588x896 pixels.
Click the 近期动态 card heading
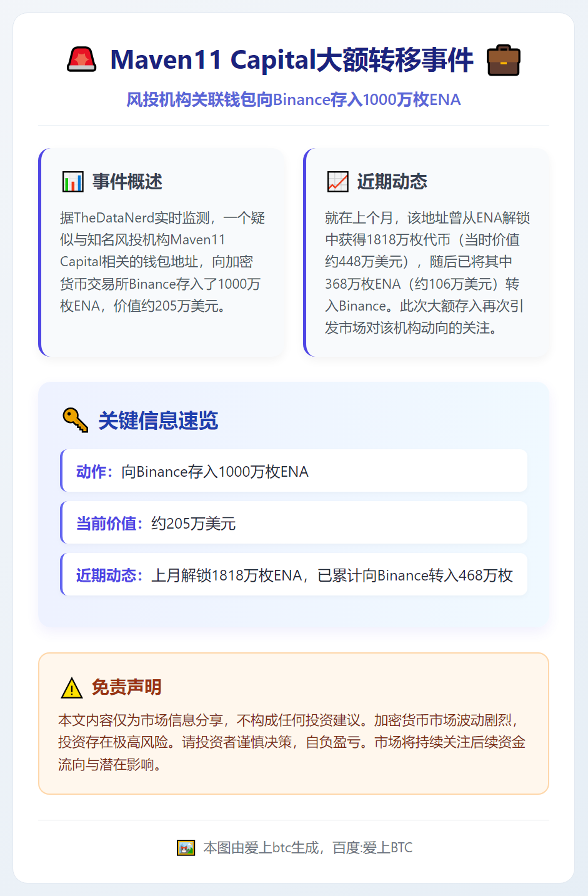[x=392, y=182]
